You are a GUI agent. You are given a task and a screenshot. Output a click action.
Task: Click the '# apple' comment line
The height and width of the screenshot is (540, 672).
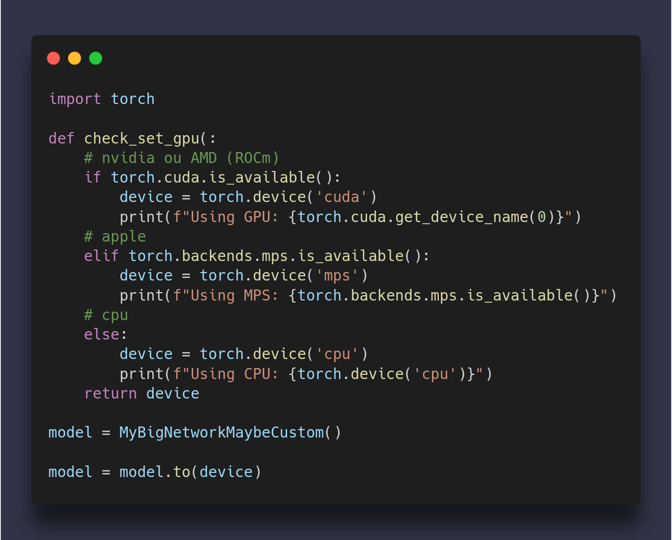(115, 236)
